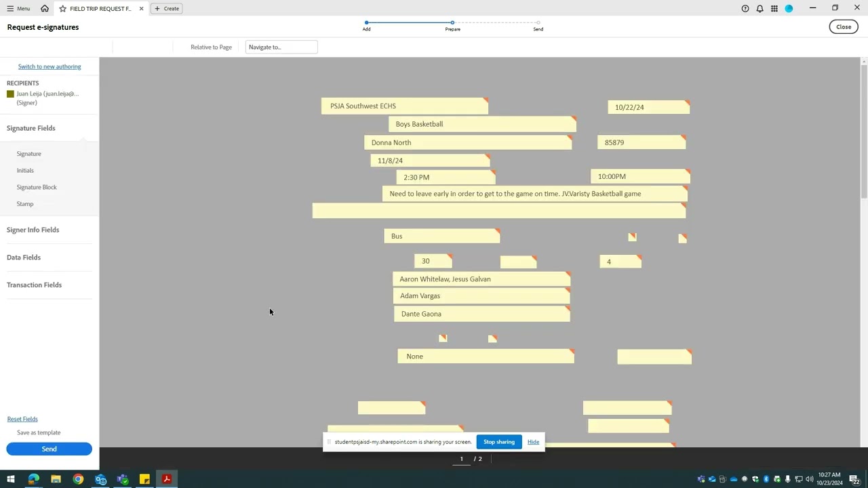
Task: Click Save as template option
Action: (39, 432)
